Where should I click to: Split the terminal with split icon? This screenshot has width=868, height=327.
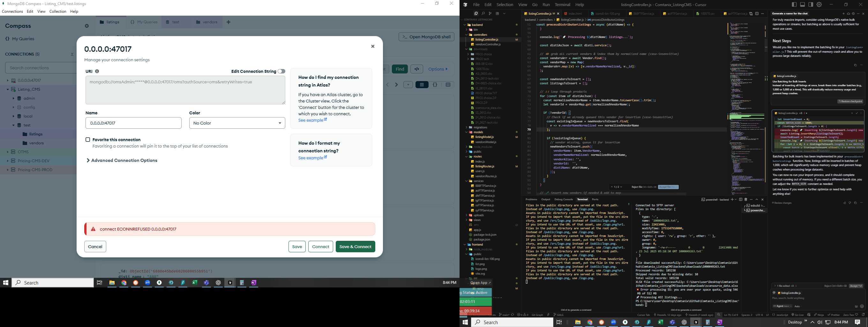pos(741,200)
